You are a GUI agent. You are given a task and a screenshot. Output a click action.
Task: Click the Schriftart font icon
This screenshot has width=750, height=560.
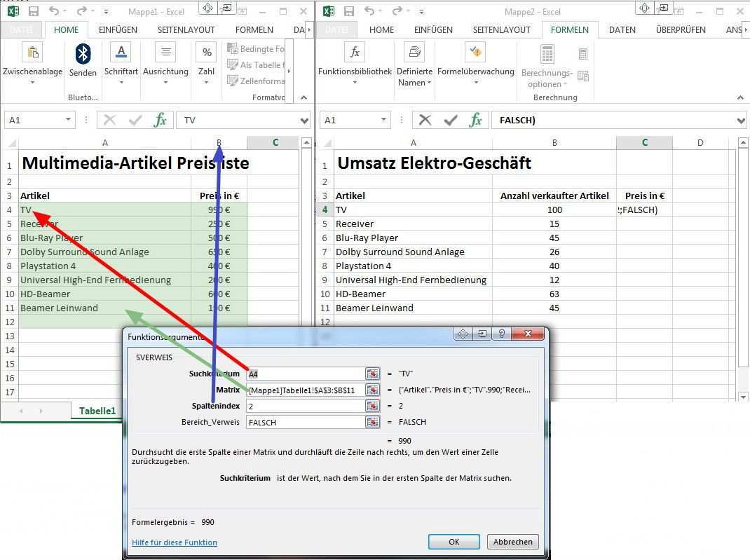[121, 55]
